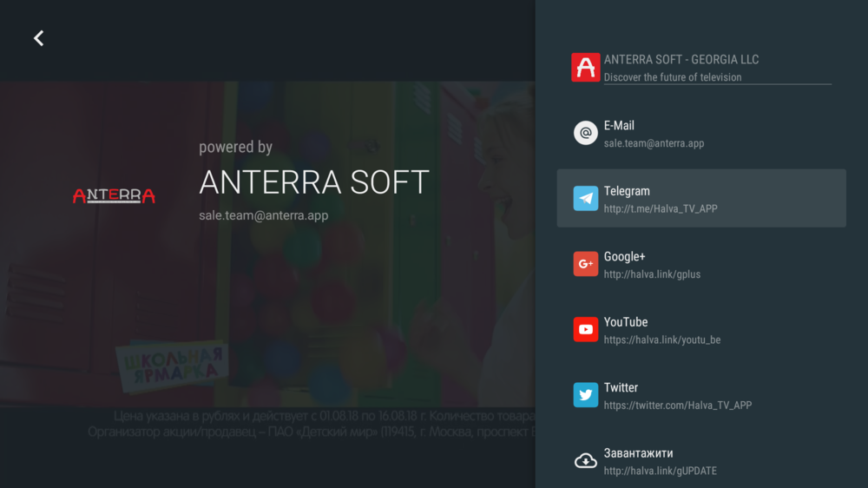Image resolution: width=868 pixels, height=488 pixels.
Task: Select the YouTube entry label
Action: coord(626,322)
